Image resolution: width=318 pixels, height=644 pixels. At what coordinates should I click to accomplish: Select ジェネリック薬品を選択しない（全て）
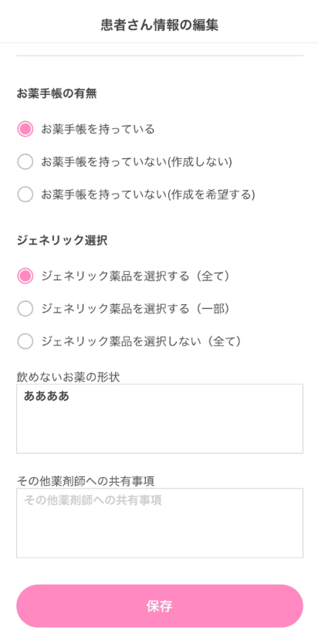(x=25, y=341)
